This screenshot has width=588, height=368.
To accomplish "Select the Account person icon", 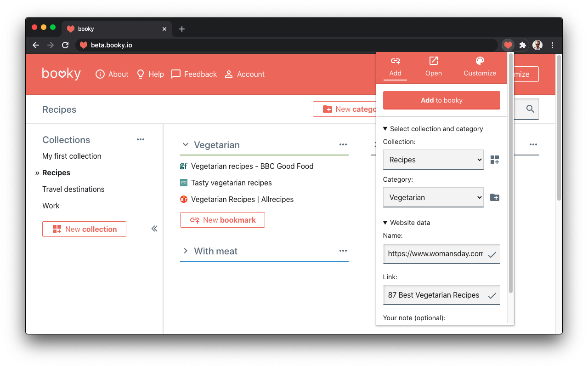I will tap(229, 74).
